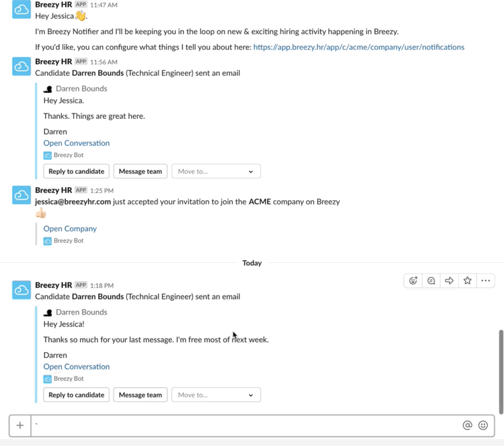Click the plus attach button in the message box
The image size is (504, 446).
(x=20, y=425)
